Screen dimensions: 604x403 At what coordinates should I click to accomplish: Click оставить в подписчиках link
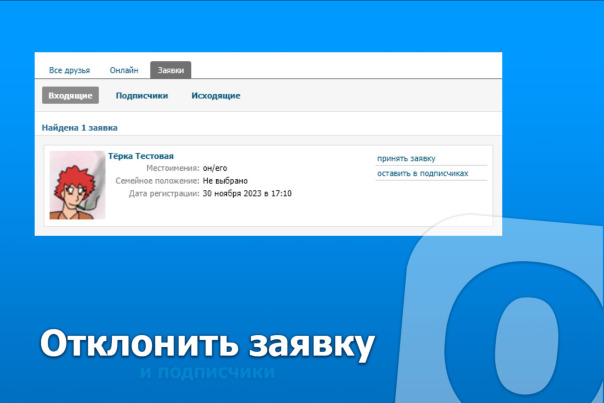[423, 173]
